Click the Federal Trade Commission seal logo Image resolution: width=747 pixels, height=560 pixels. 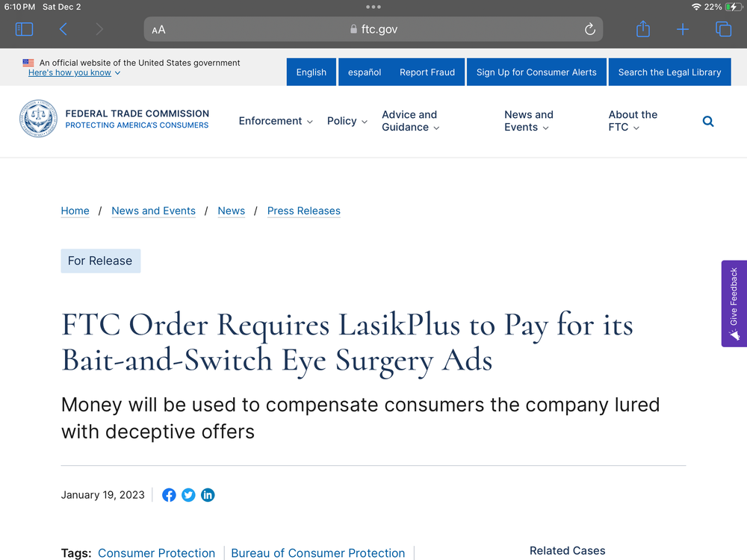point(39,119)
